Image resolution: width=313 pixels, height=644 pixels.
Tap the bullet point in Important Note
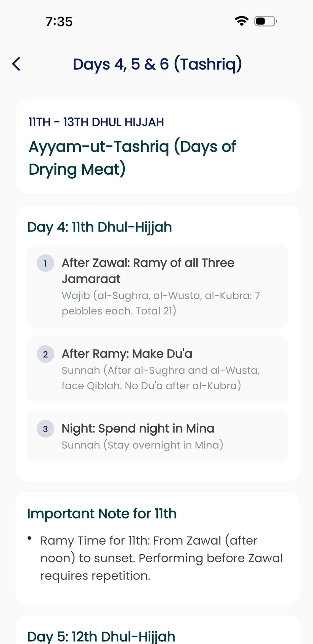coord(30,538)
